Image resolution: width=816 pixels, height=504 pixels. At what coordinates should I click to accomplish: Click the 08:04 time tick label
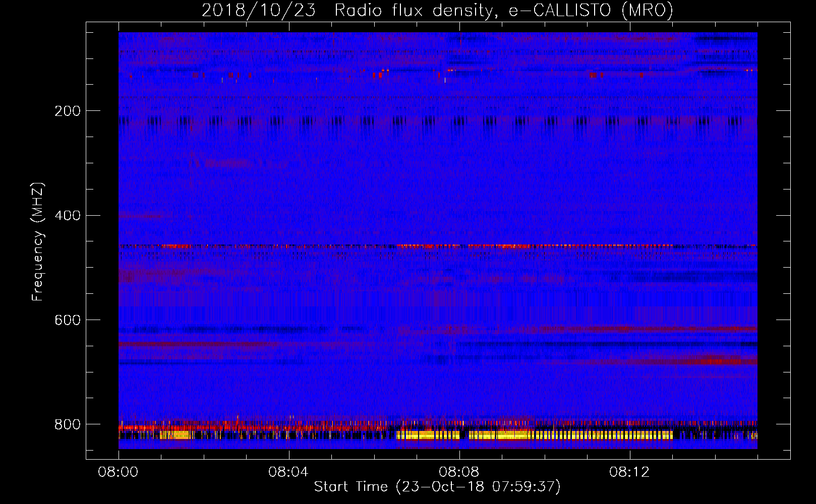(x=288, y=472)
